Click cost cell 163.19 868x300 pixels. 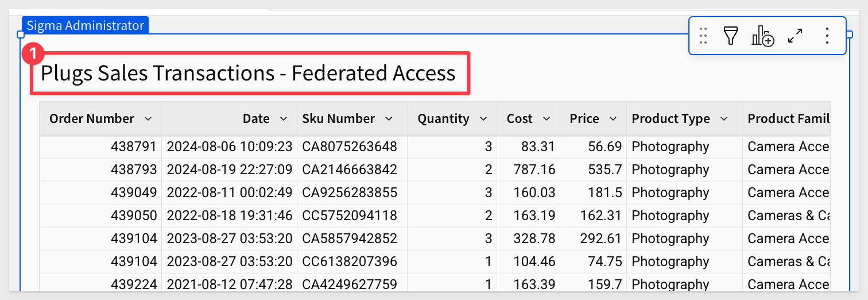[529, 216]
